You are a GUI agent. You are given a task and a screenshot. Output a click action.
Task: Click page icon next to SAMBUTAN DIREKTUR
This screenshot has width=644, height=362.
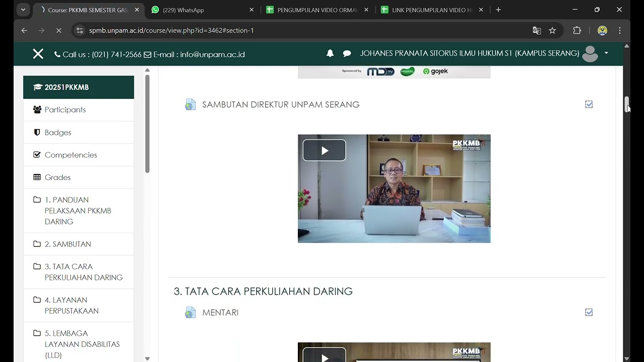[190, 105]
